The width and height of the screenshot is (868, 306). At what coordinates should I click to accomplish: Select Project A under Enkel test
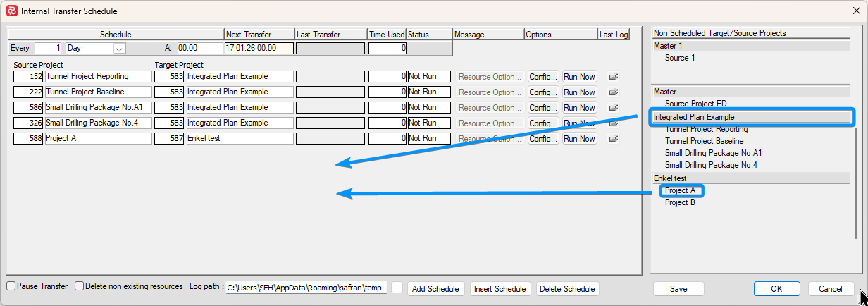click(680, 190)
